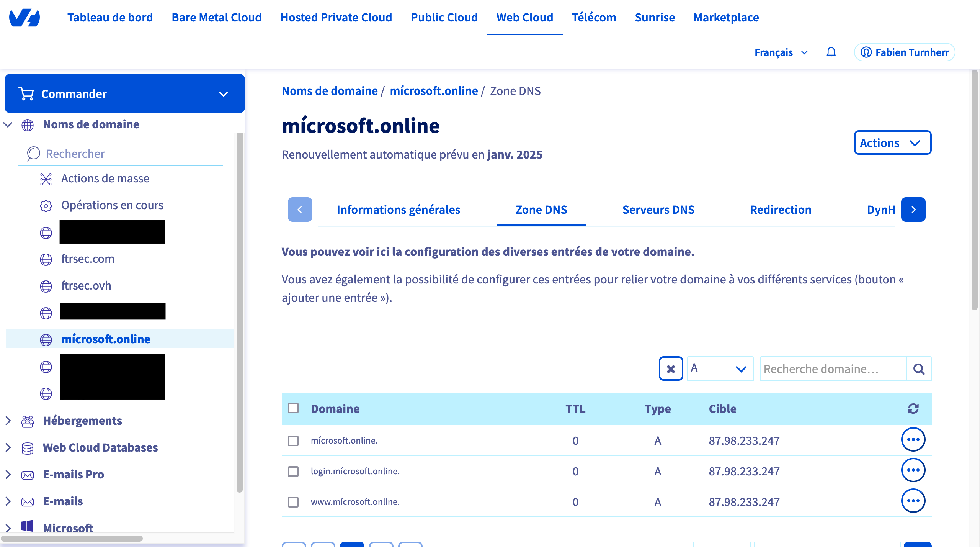Open Marketplace menu
Viewport: 980px width, 547px height.
point(726,18)
